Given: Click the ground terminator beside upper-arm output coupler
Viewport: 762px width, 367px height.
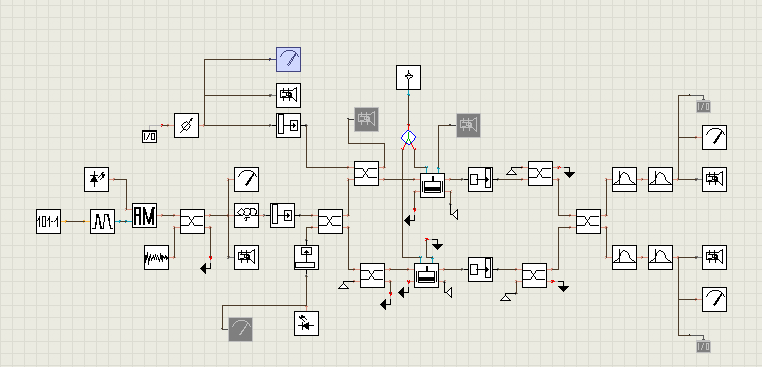Looking at the screenshot, I should (x=569, y=174).
